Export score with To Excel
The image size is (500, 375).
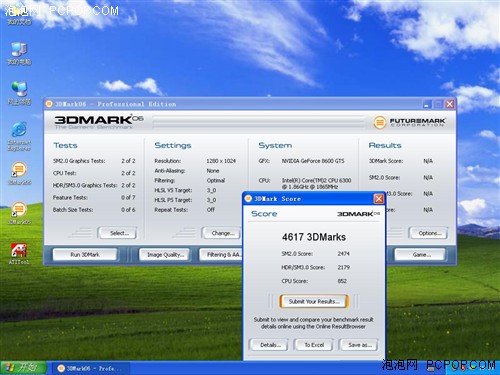tap(314, 345)
